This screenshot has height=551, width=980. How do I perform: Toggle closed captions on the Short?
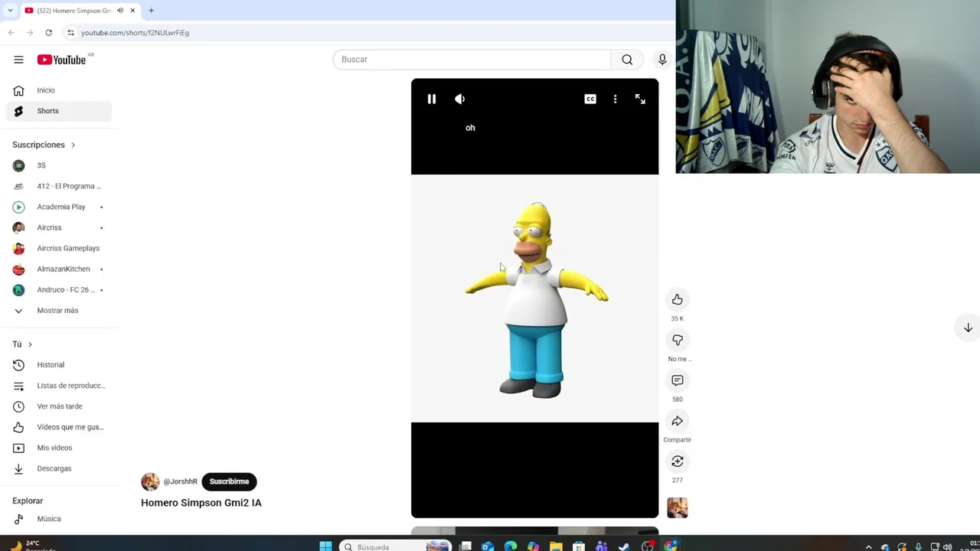click(590, 99)
